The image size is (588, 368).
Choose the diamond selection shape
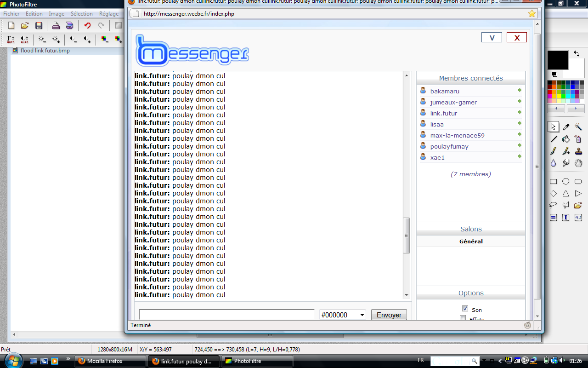click(554, 194)
